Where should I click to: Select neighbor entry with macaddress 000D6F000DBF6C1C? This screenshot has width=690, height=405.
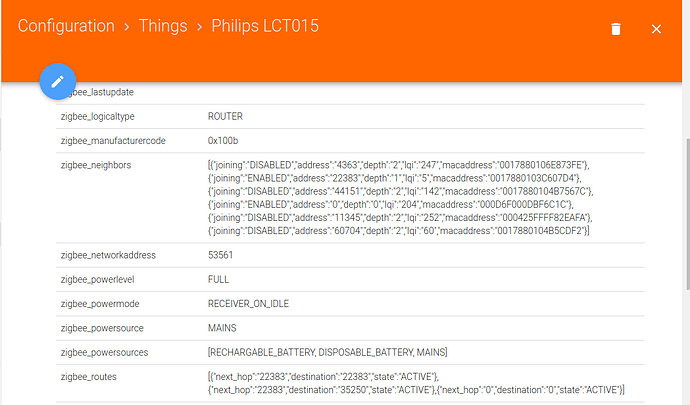point(391,204)
